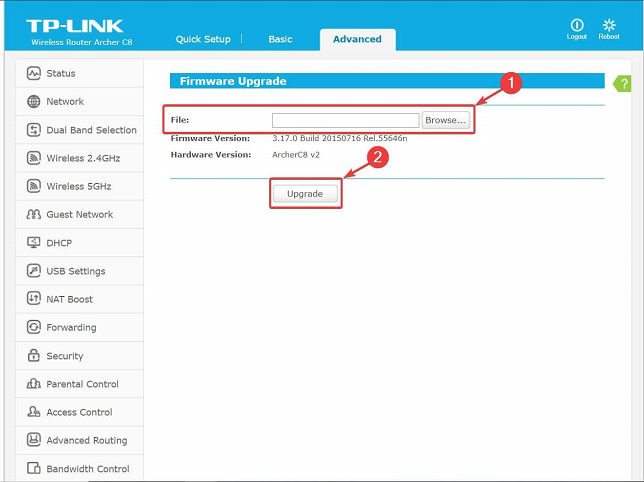Open Wireless 5GHz menu label
This screenshot has width=644, height=482.
pos(79,186)
